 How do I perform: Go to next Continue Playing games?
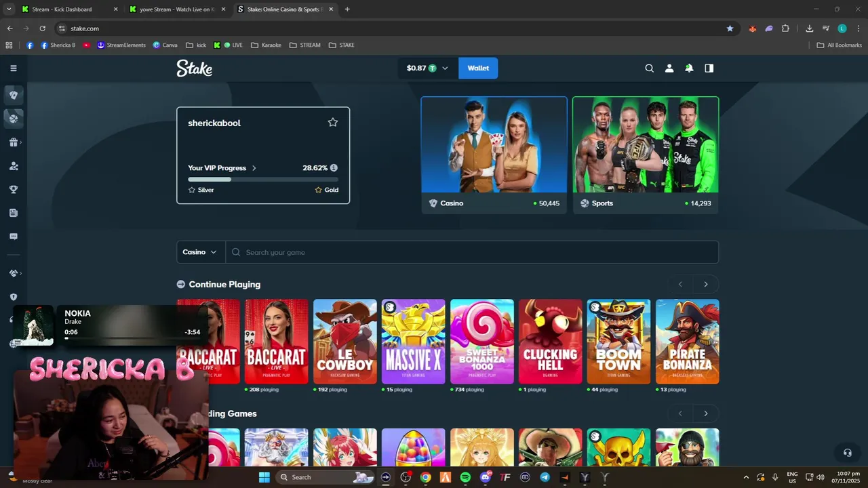tap(706, 284)
